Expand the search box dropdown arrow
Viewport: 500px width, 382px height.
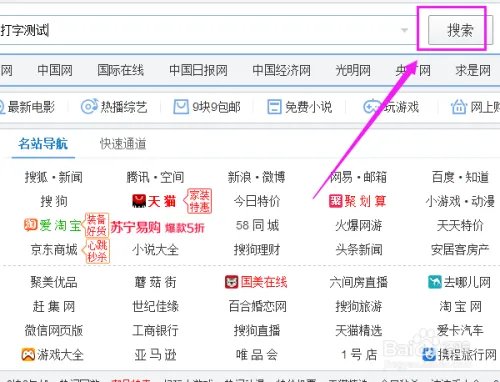[404, 30]
